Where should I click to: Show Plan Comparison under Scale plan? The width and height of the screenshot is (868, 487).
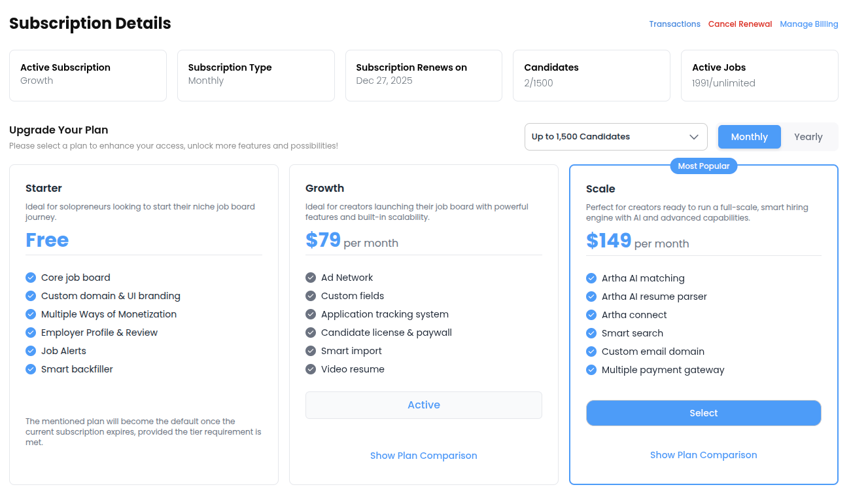[x=703, y=455]
